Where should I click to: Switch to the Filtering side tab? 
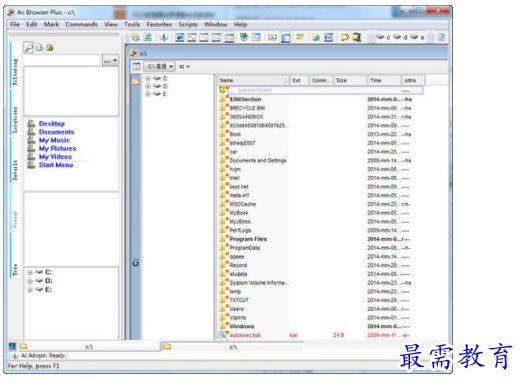pos(15,66)
